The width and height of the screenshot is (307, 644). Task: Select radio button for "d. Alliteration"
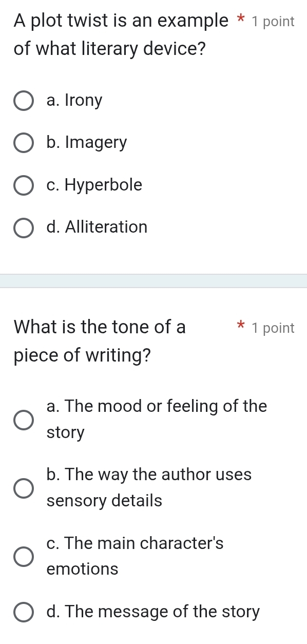point(24,228)
